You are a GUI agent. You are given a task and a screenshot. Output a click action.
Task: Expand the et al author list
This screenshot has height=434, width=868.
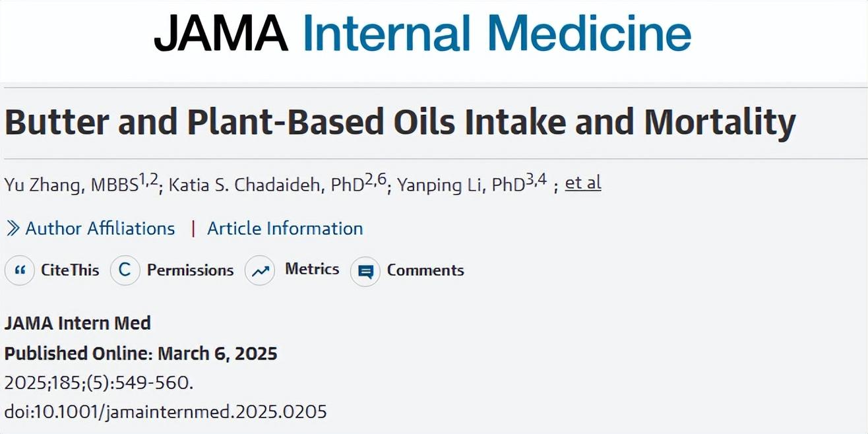[x=583, y=183]
